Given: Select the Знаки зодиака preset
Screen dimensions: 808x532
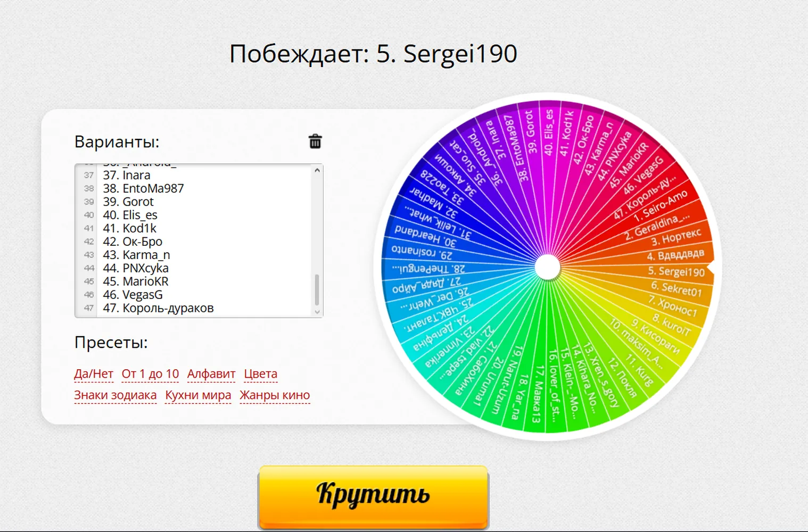Looking at the screenshot, I should click(116, 395).
